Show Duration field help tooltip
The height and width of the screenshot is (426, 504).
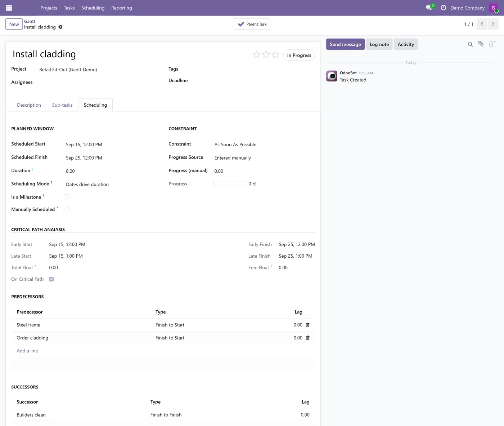tap(32, 169)
